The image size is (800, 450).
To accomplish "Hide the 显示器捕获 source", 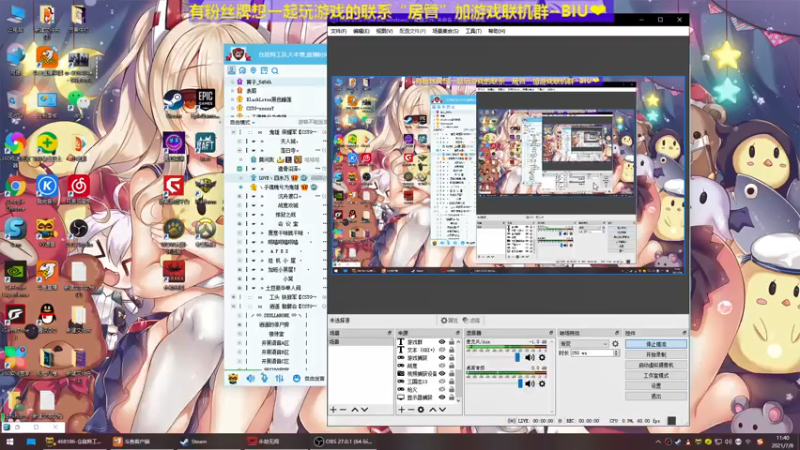I will 442,397.
